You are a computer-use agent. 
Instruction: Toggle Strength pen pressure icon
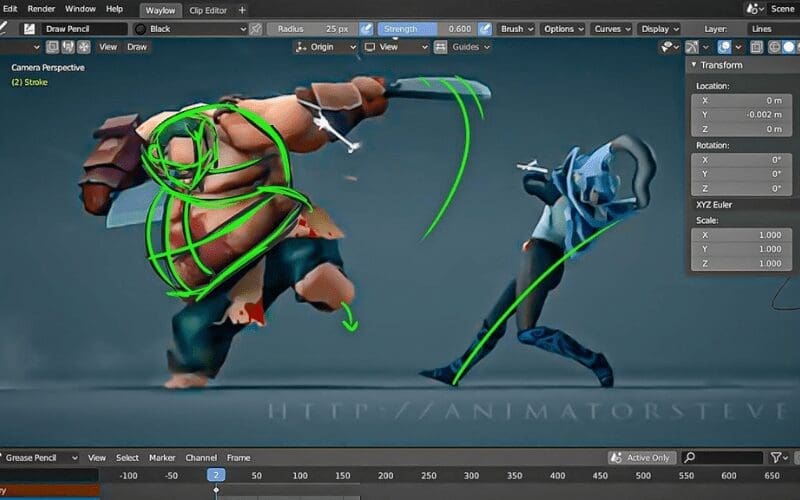coord(485,29)
